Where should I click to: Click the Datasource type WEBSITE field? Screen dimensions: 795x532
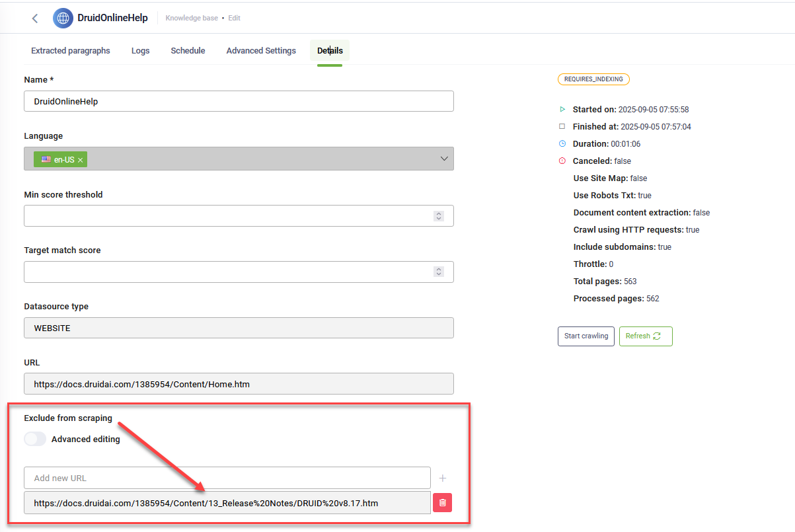coord(239,328)
